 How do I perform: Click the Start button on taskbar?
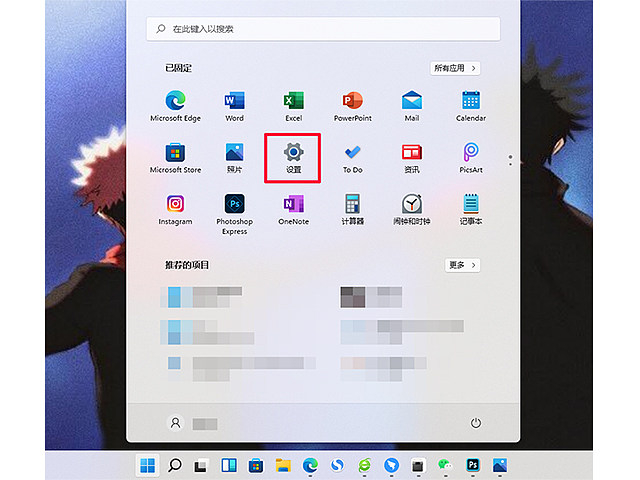coord(147,465)
